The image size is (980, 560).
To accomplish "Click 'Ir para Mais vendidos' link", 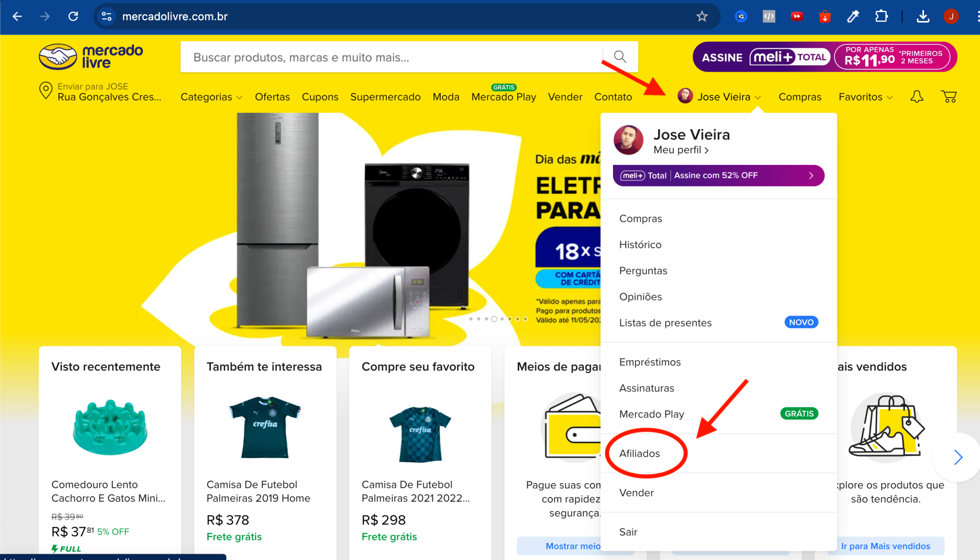I will pyautogui.click(x=886, y=546).
